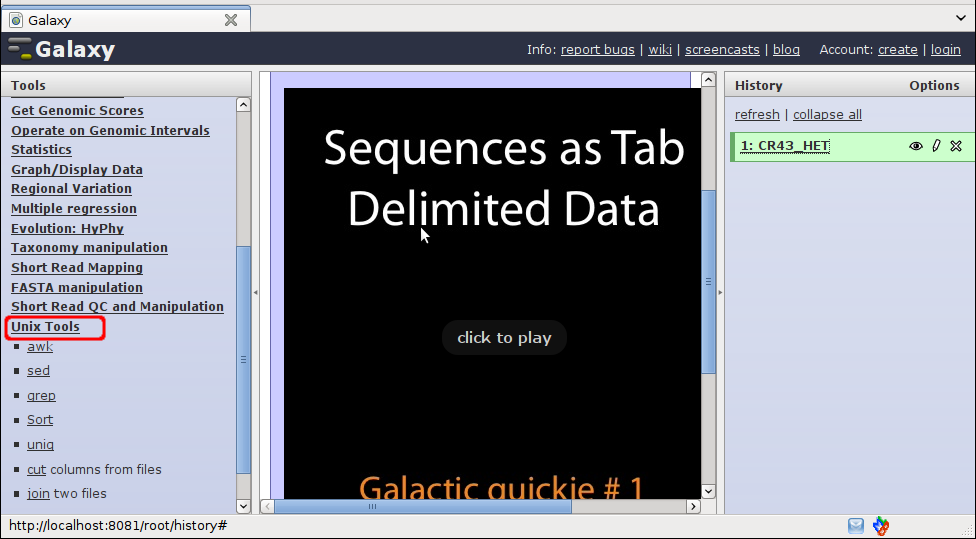Click create account link
This screenshot has width=976, height=539.
[898, 50]
